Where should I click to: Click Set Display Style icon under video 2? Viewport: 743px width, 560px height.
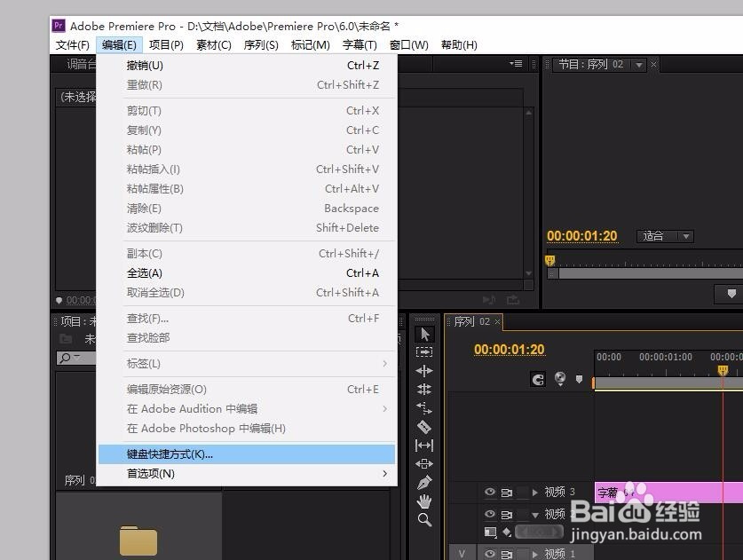[490, 532]
